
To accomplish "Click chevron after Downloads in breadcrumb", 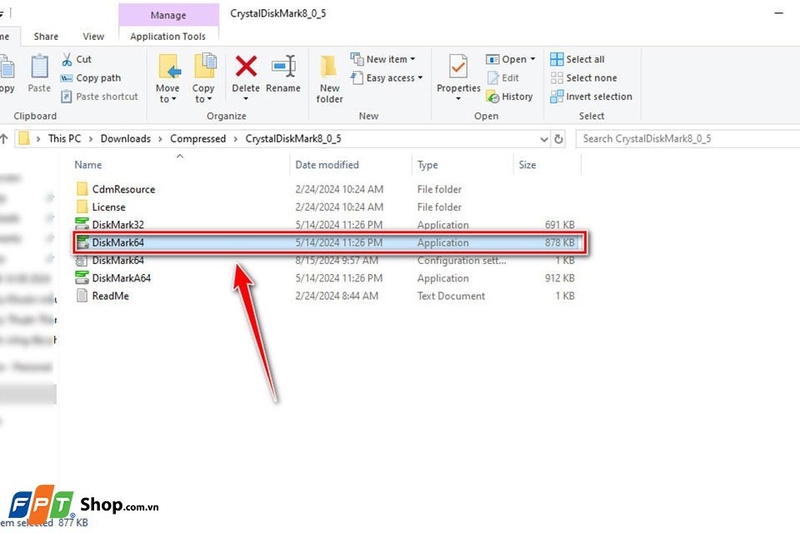I will point(160,139).
